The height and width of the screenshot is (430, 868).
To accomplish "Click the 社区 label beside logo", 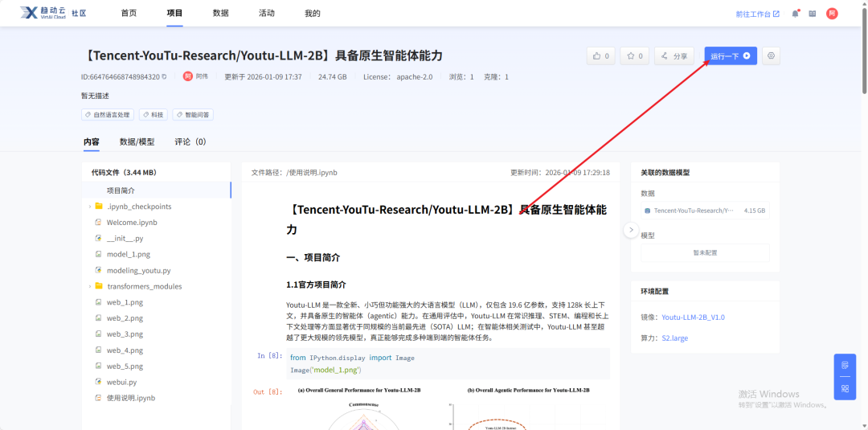I will point(79,14).
